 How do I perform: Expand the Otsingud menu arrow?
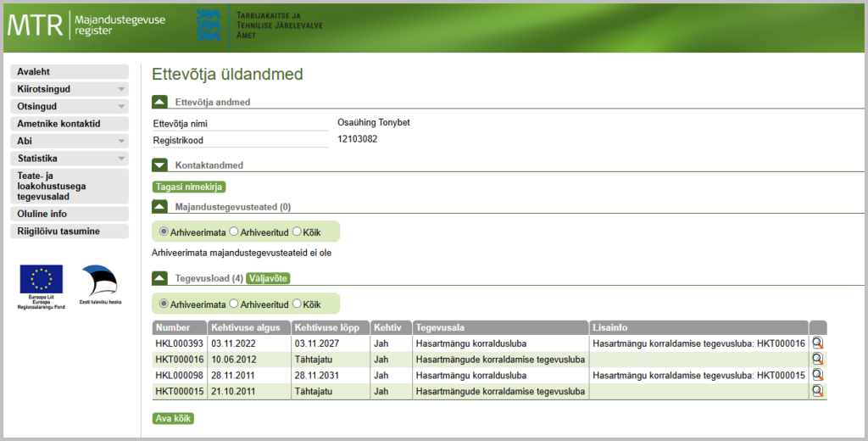pyautogui.click(x=121, y=106)
